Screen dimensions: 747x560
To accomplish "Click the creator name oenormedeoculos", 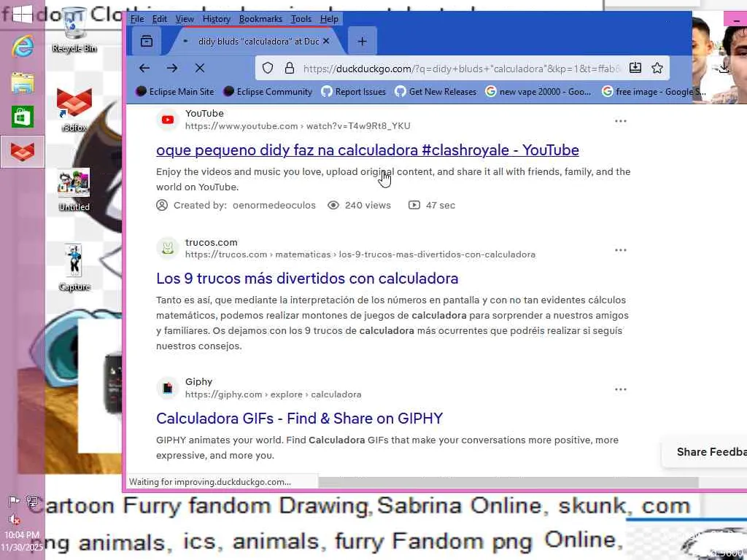I will coord(274,205).
